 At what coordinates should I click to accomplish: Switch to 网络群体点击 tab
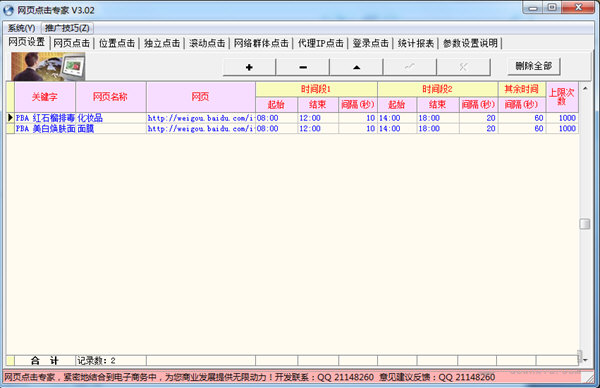pos(261,43)
